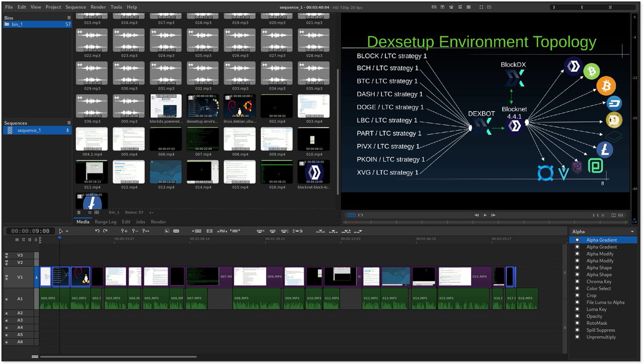Toggle mute on audio track A4

[7, 328]
